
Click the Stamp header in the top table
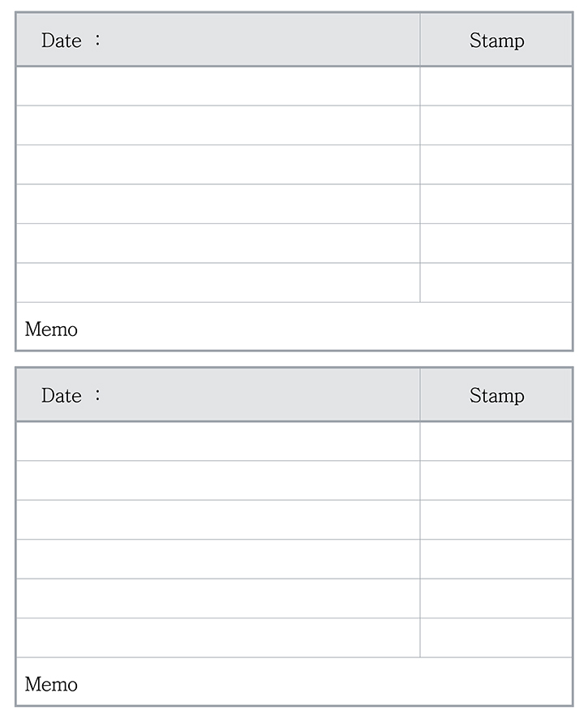496,40
